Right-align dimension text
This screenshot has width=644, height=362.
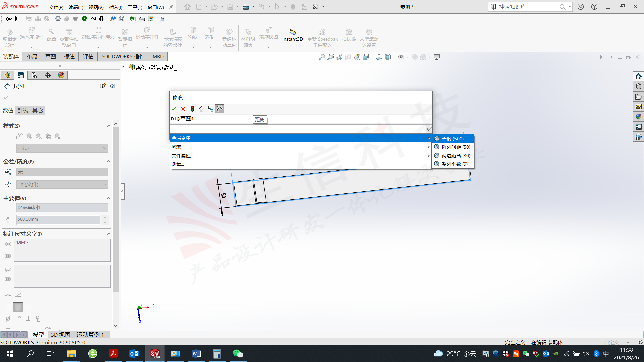(x=28, y=307)
